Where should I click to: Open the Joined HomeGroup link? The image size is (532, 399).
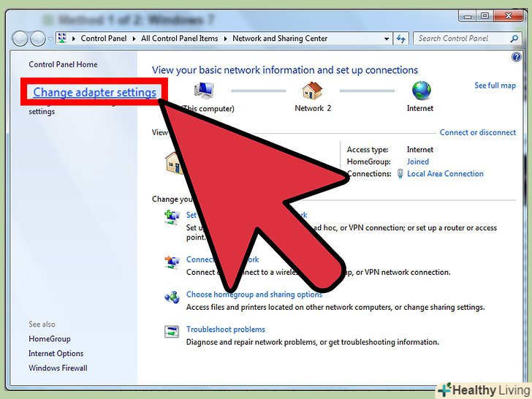tap(418, 161)
